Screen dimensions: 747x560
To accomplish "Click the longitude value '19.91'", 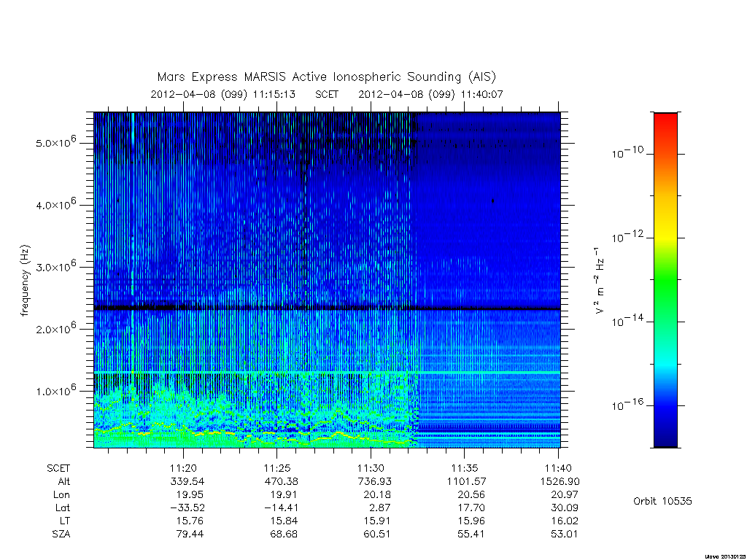I will click(x=284, y=495).
